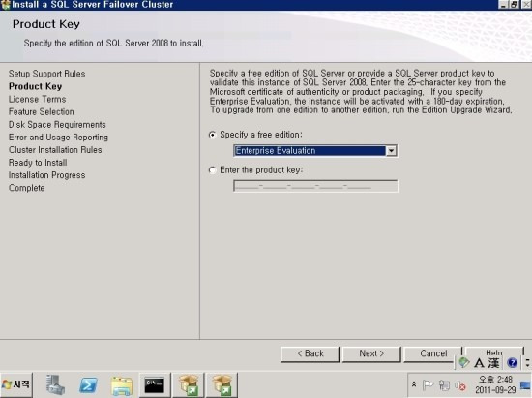Click the muted volume tray icon
Image resolution: width=532 pixels, height=398 pixels.
click(460, 385)
